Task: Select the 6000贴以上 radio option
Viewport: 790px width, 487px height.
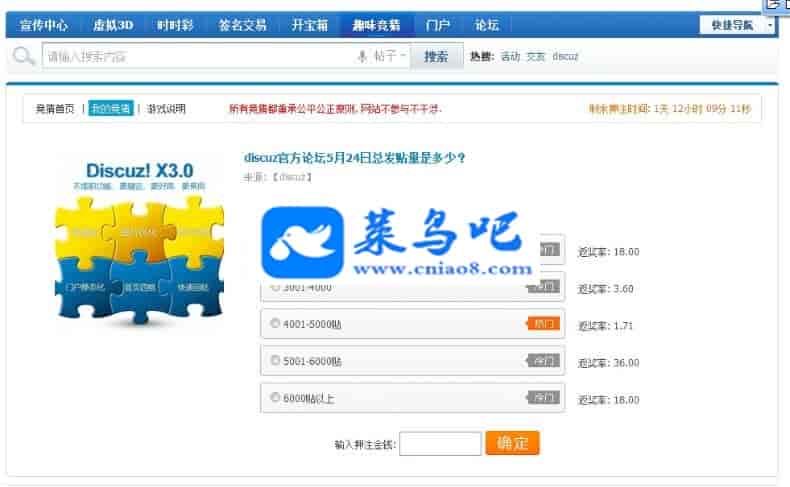Action: [x=275, y=397]
